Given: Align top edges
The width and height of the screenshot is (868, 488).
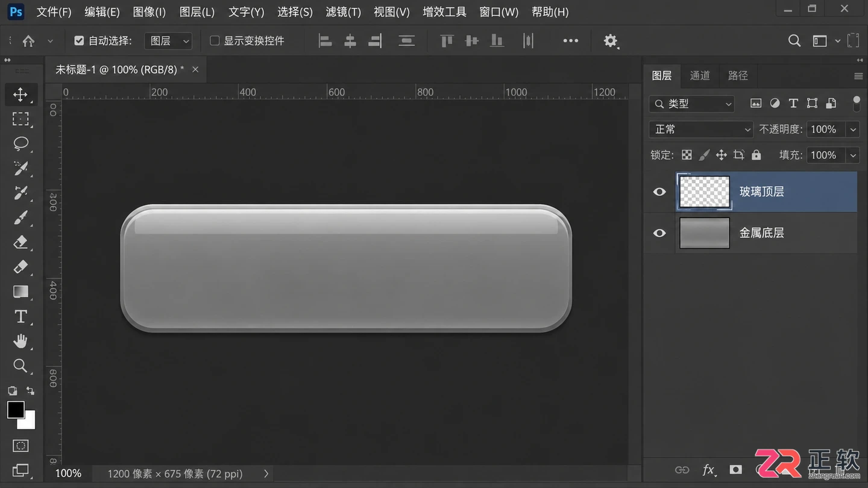Looking at the screenshot, I should pyautogui.click(x=447, y=41).
